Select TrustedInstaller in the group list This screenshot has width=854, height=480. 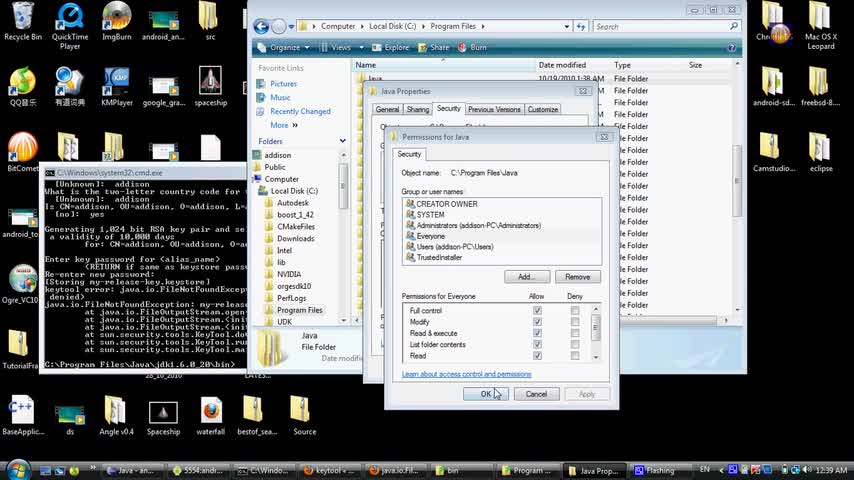pyautogui.click(x=439, y=258)
